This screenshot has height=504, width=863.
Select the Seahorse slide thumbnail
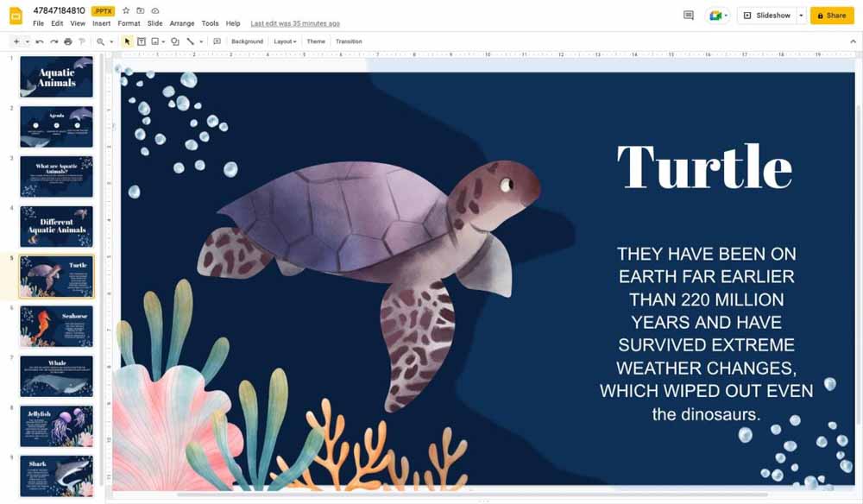tap(56, 325)
